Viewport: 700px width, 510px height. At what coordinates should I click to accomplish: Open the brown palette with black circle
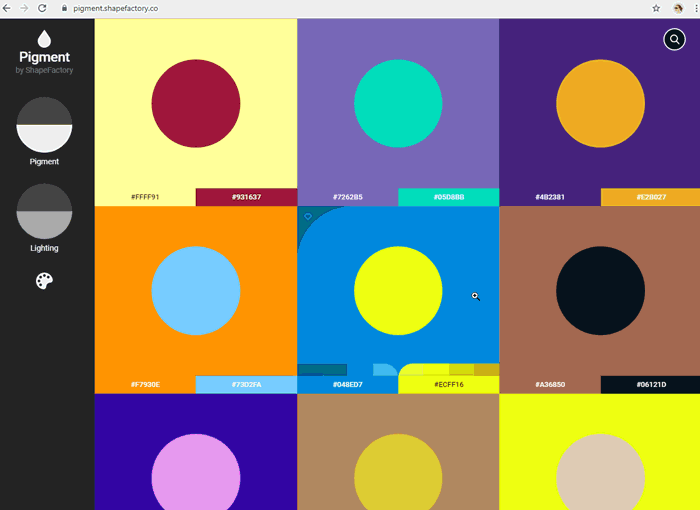tap(599, 290)
